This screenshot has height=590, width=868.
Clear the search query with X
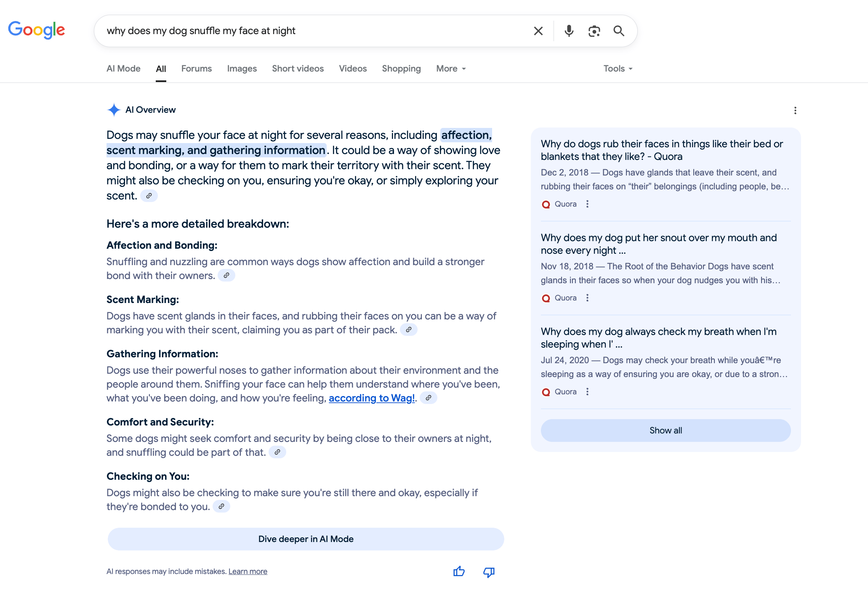(538, 31)
